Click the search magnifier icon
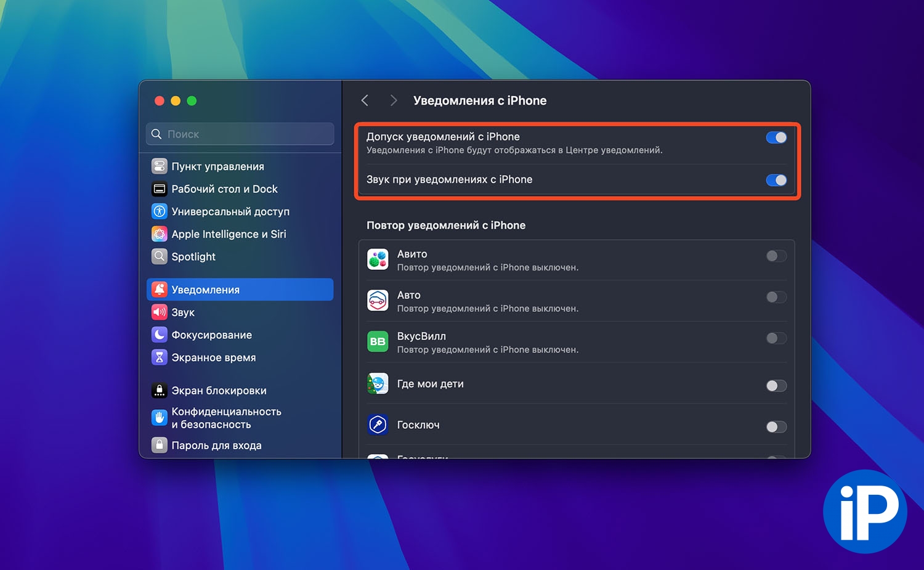The height and width of the screenshot is (570, 924). (156, 134)
